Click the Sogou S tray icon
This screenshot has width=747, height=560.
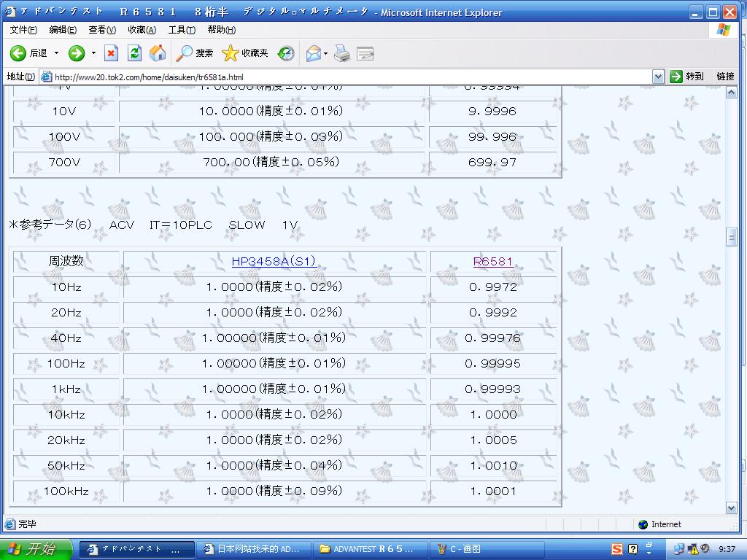[x=617, y=549]
